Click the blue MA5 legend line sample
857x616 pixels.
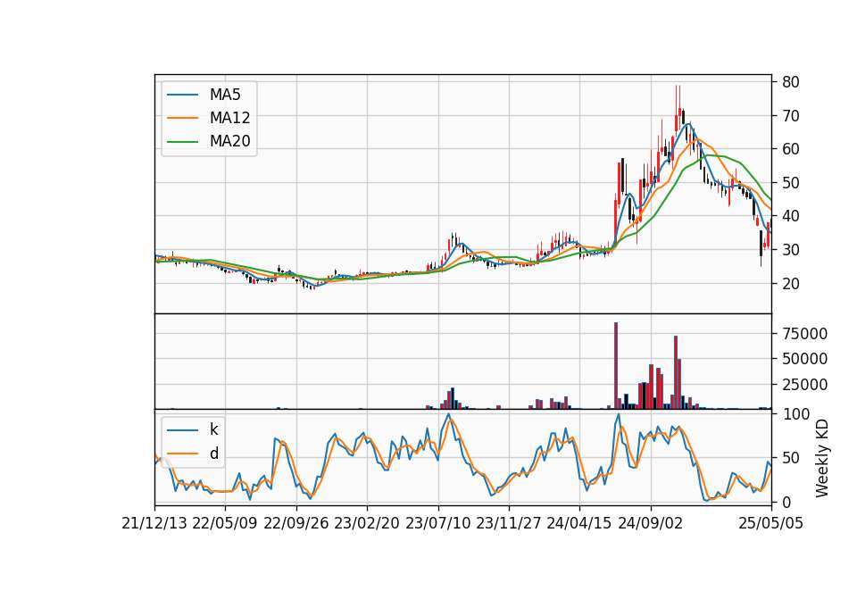click(x=182, y=95)
